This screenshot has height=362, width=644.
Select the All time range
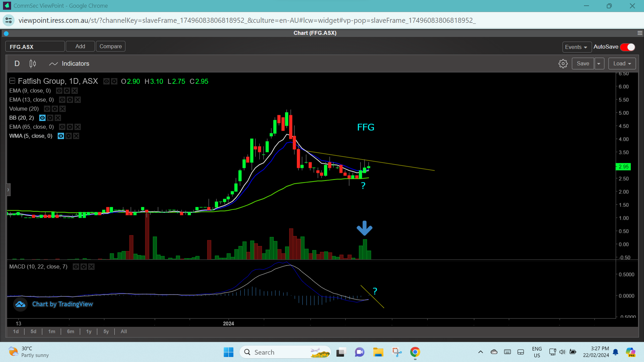coord(124,331)
